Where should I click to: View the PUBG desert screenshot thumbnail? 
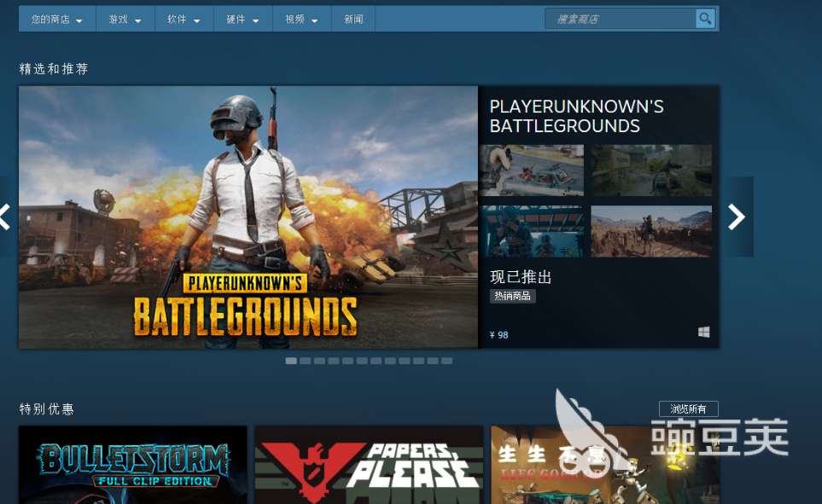[651, 231]
